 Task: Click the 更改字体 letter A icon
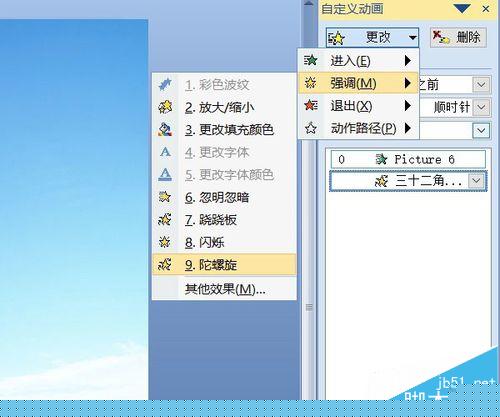(165, 152)
